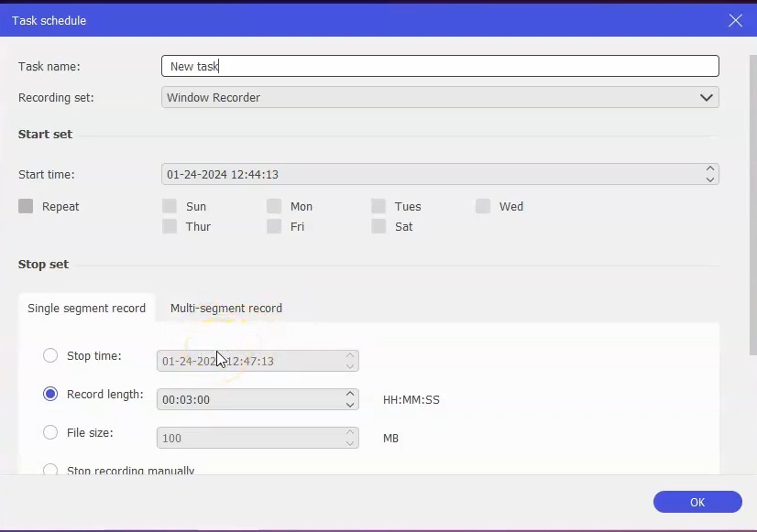Click the Task name input field
The image size is (757, 532).
click(x=440, y=66)
